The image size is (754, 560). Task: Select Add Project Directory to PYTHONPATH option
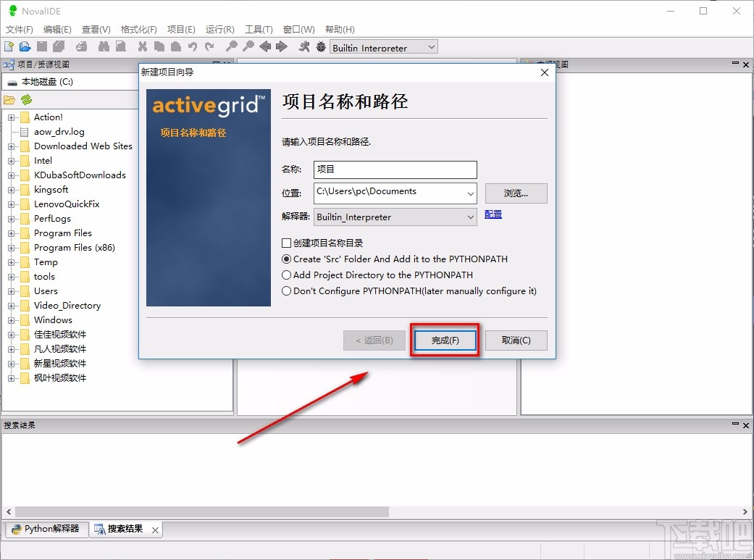tap(286, 275)
